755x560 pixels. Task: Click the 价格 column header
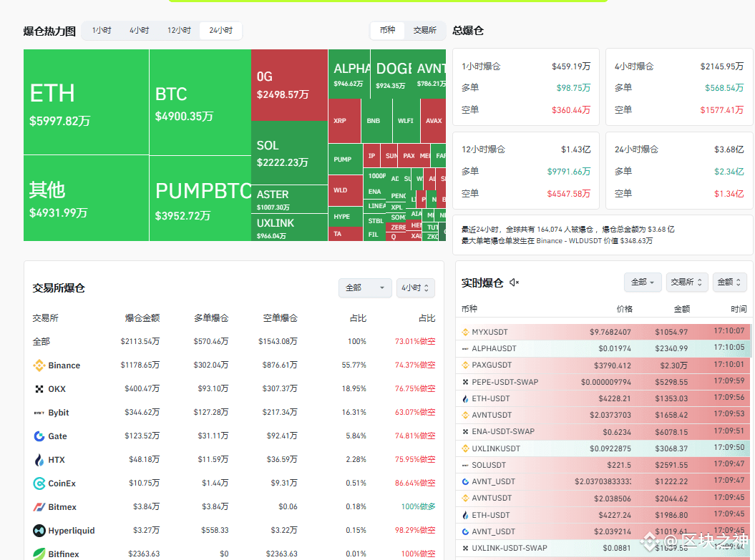click(x=625, y=309)
